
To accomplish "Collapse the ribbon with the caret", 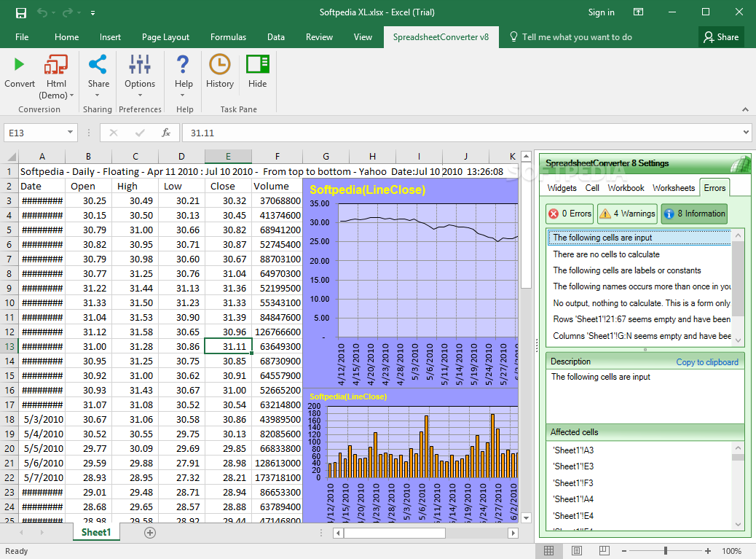I will coord(745,109).
